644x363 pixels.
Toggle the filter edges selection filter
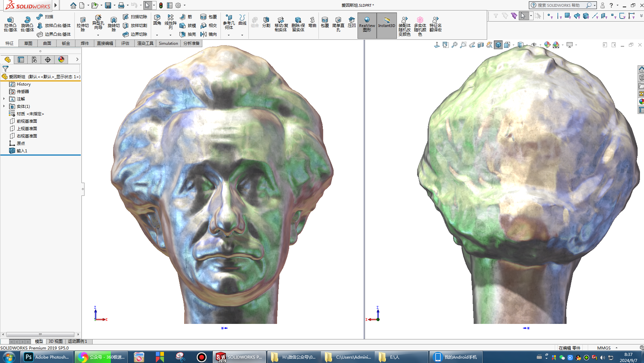click(559, 16)
